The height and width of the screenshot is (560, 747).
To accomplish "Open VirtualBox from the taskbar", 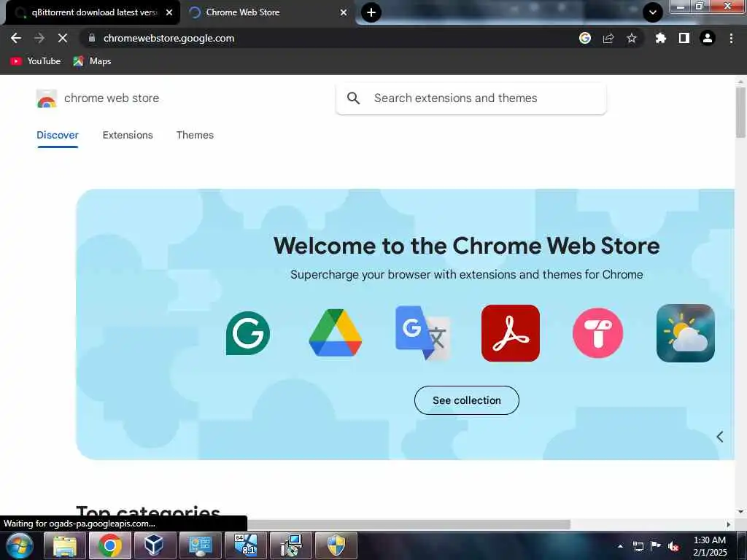I will click(155, 545).
